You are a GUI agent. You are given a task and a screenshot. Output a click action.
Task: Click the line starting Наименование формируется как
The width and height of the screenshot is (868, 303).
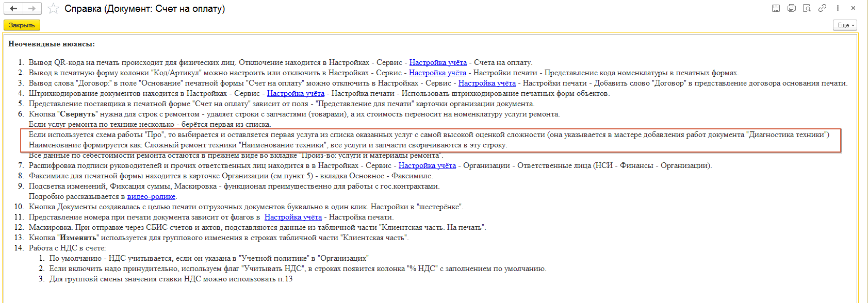pos(268,145)
